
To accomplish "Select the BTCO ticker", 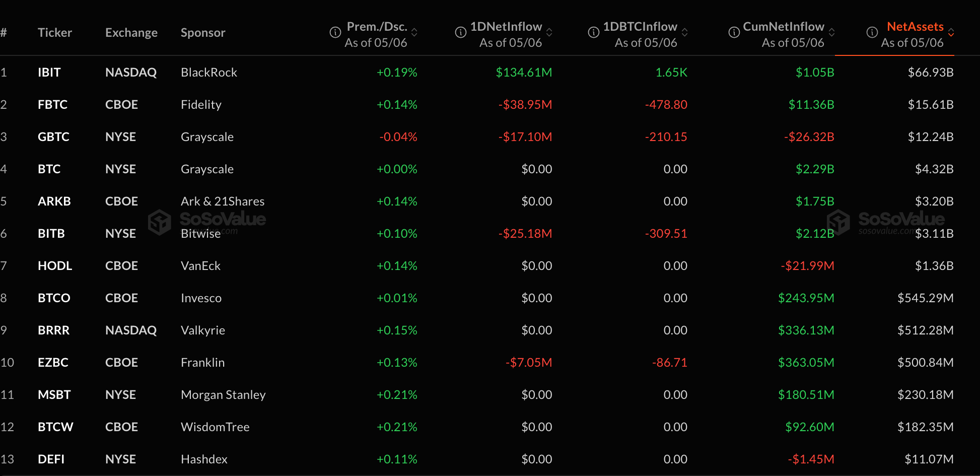I will click(x=54, y=298).
